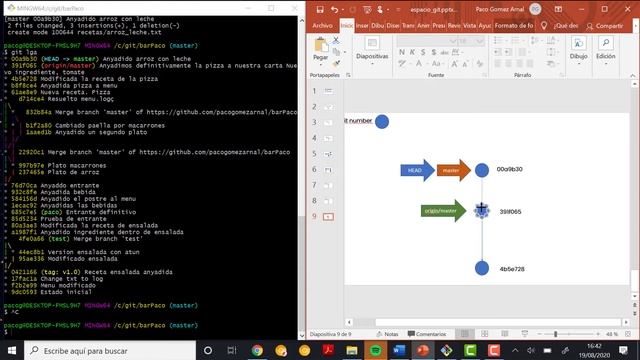The image size is (640, 360).
Task: Toggle underline formatting S
Action: 423,52
